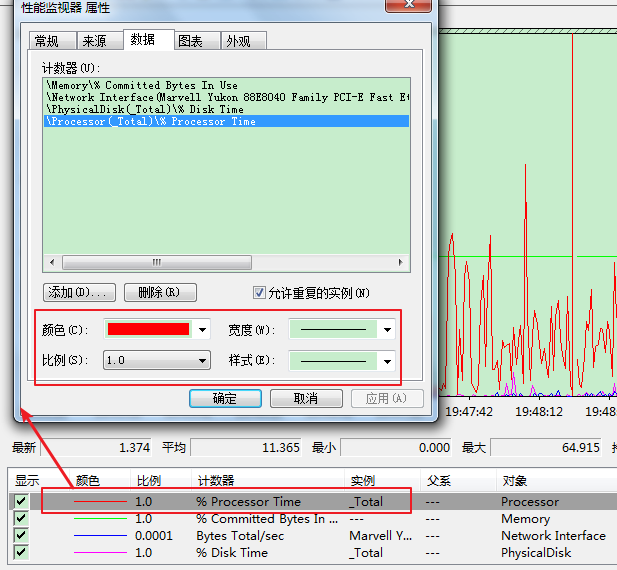Click the 添加(D)... button
Screen dimensions: 617x570
79,292
